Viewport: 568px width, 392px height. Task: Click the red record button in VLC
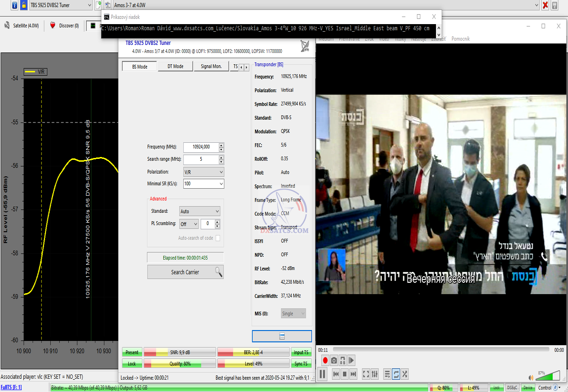click(325, 360)
